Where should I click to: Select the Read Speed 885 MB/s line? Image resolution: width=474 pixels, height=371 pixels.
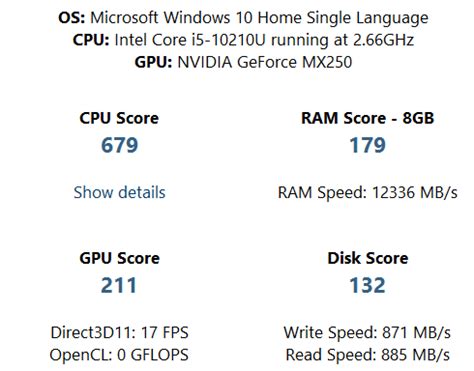pyautogui.click(x=367, y=355)
